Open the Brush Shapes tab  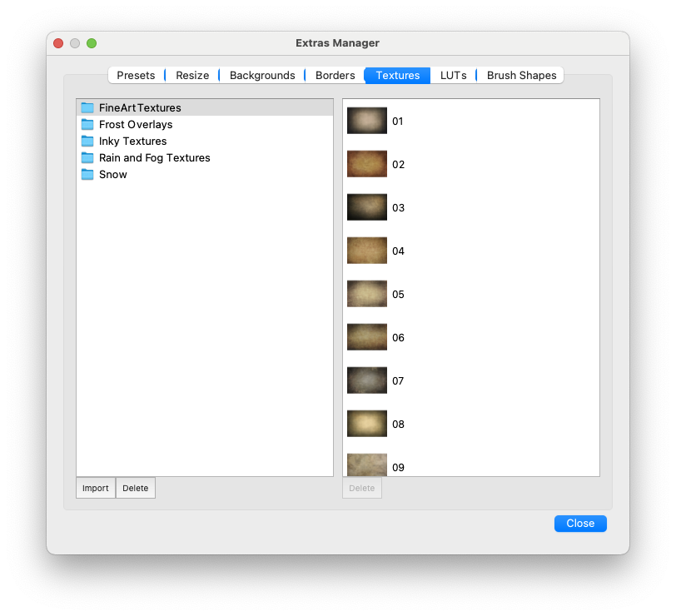tap(521, 75)
